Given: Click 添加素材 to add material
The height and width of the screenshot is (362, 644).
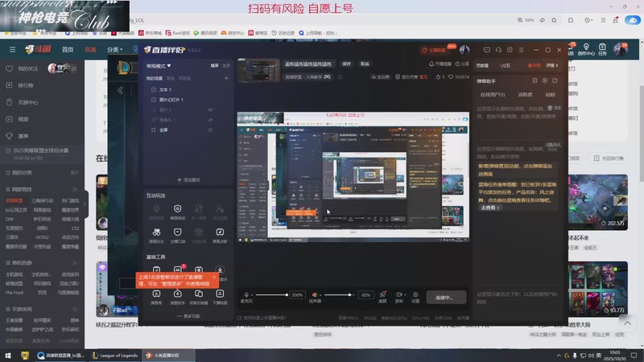Looking at the screenshot, I should click(x=188, y=179).
